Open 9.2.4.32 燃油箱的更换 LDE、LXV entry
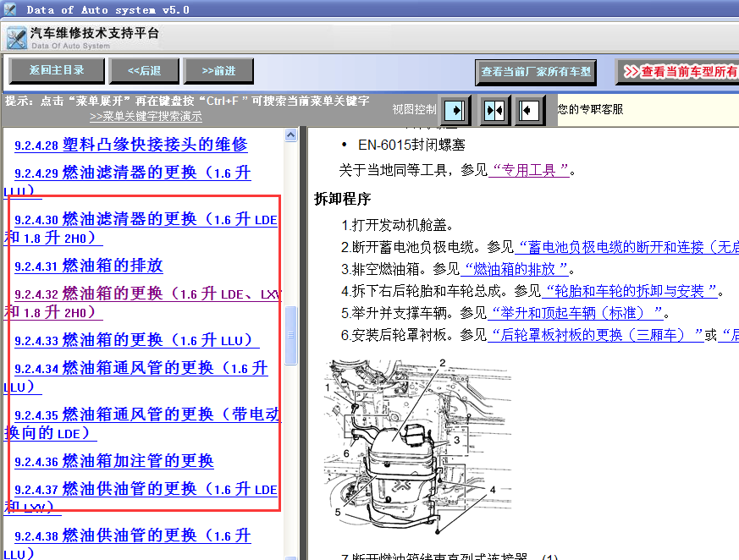 tap(142, 303)
